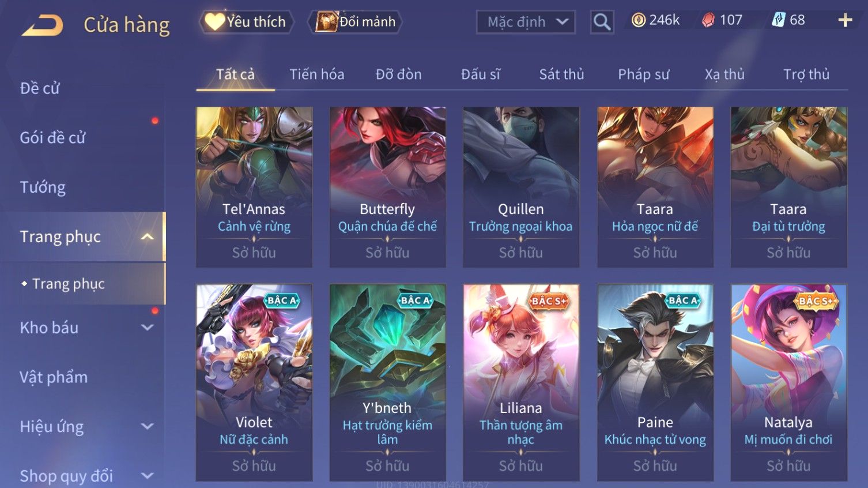
Task: Tap the back arrow icon
Action: coord(42,25)
